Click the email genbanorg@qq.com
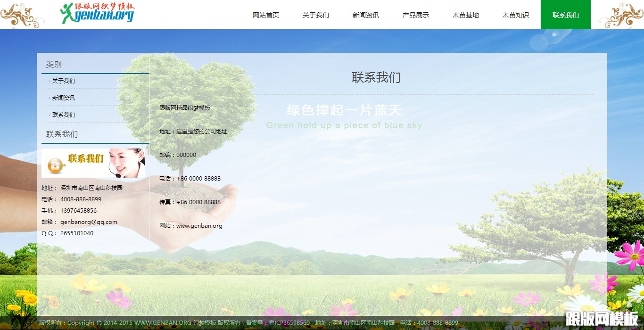The image size is (644, 330). (x=89, y=222)
